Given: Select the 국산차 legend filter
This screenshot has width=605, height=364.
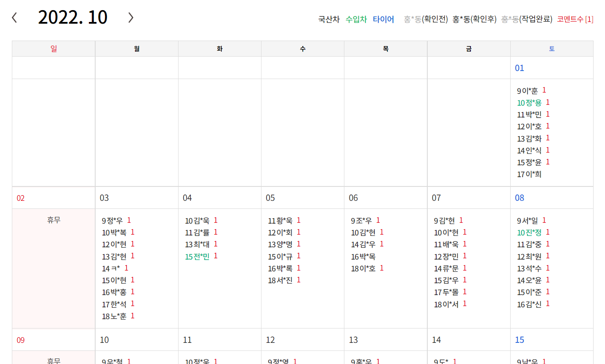Looking at the screenshot, I should (x=329, y=19).
